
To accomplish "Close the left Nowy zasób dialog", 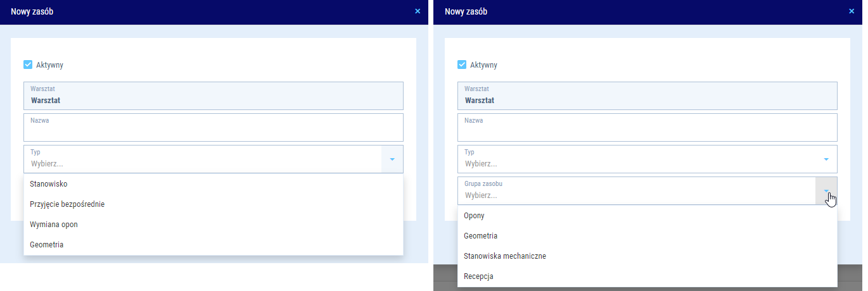I will pyautogui.click(x=418, y=11).
